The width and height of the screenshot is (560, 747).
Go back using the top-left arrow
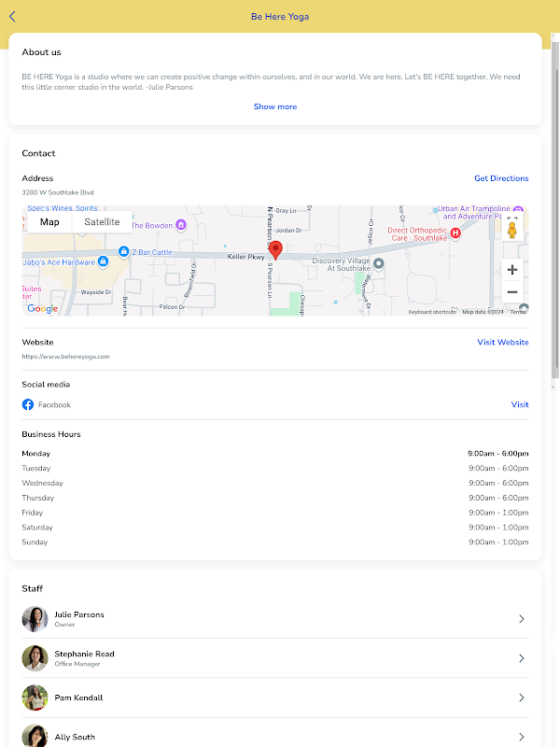[x=12, y=17]
